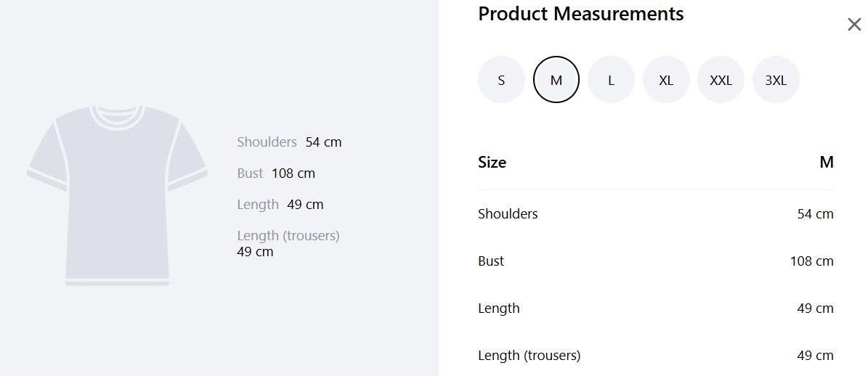Image resolution: width=868 pixels, height=376 pixels.
Task: Click the Product Measurements heading
Action: [580, 14]
